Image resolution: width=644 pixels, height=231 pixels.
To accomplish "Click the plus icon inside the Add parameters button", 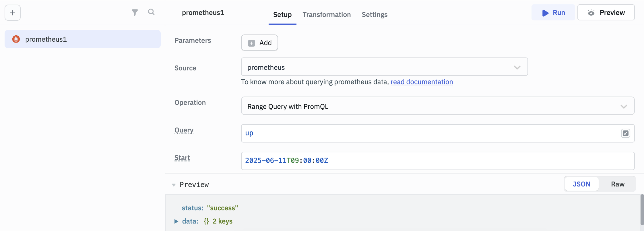I will point(251,43).
